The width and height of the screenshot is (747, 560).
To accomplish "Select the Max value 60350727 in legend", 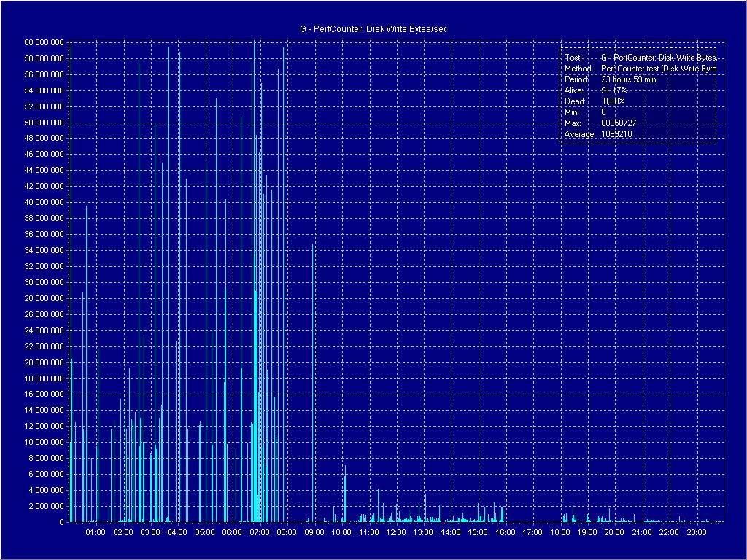I will 619,123.
